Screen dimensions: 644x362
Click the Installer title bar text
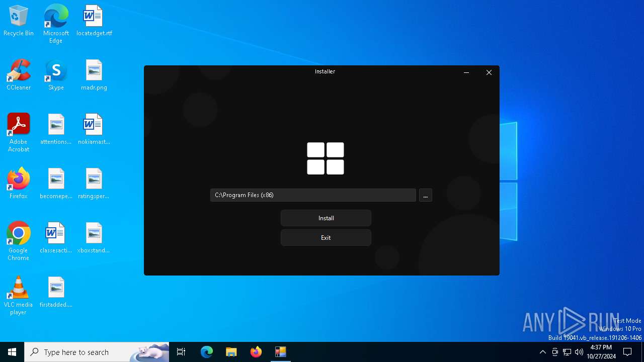[325, 71]
